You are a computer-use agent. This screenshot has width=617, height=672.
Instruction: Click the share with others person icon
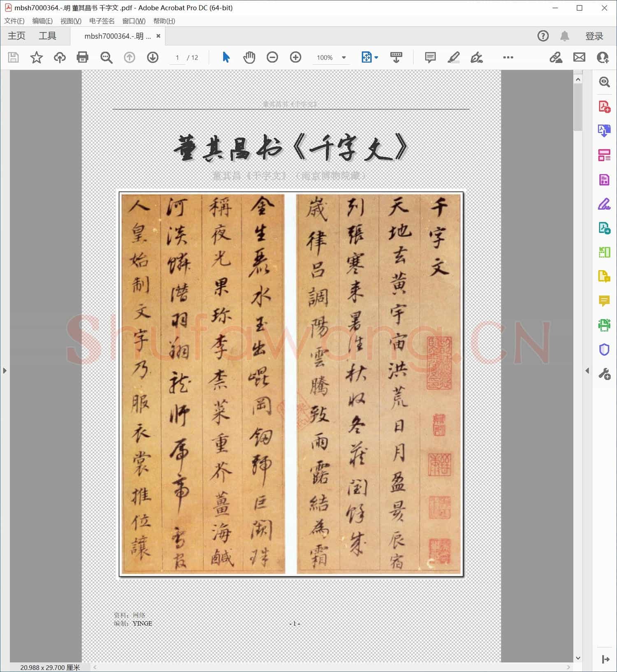pyautogui.click(x=603, y=57)
